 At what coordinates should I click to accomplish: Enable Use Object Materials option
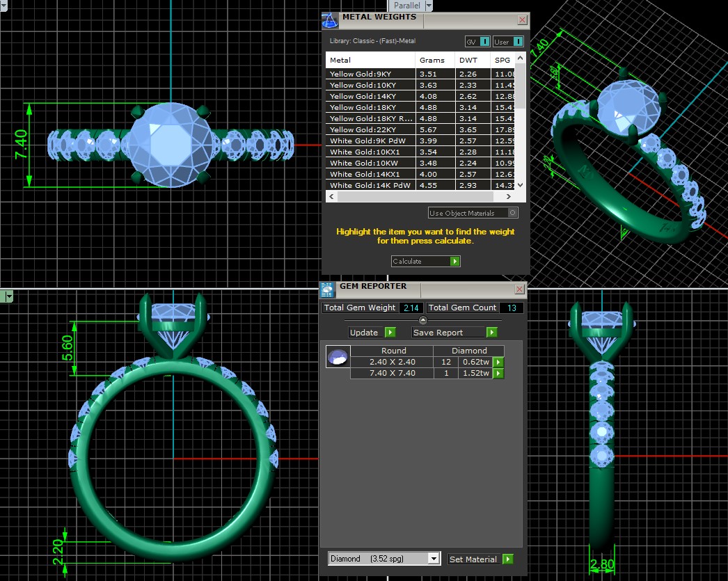point(513,213)
